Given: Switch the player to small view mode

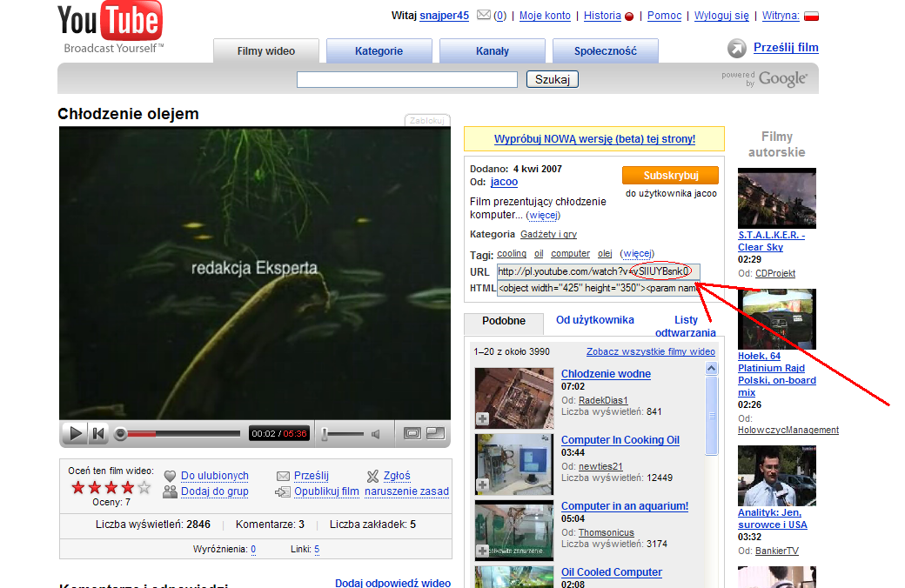Looking at the screenshot, I should tap(412, 433).
